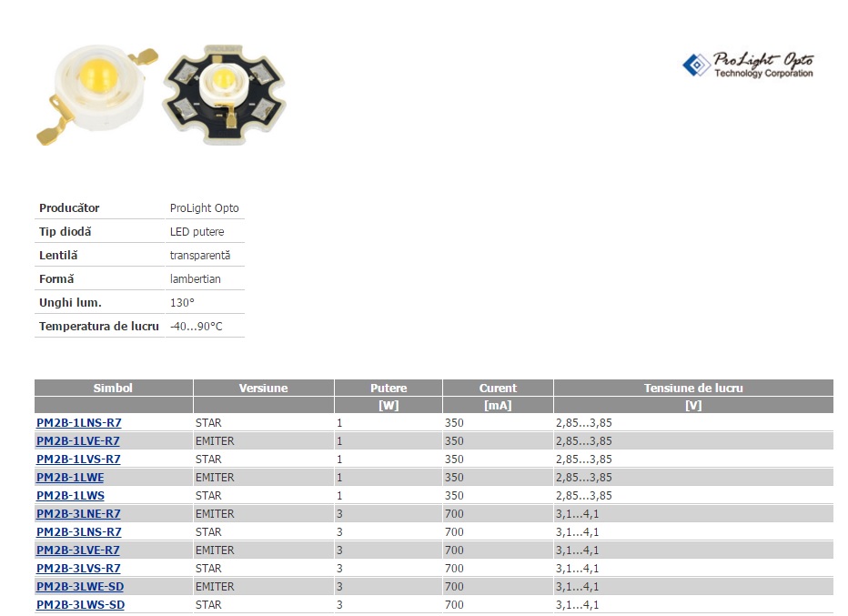Click EMITER in the PM2B-1LVE-R7 row
Image resolution: width=848 pixels, height=616 pixels.
(x=216, y=441)
